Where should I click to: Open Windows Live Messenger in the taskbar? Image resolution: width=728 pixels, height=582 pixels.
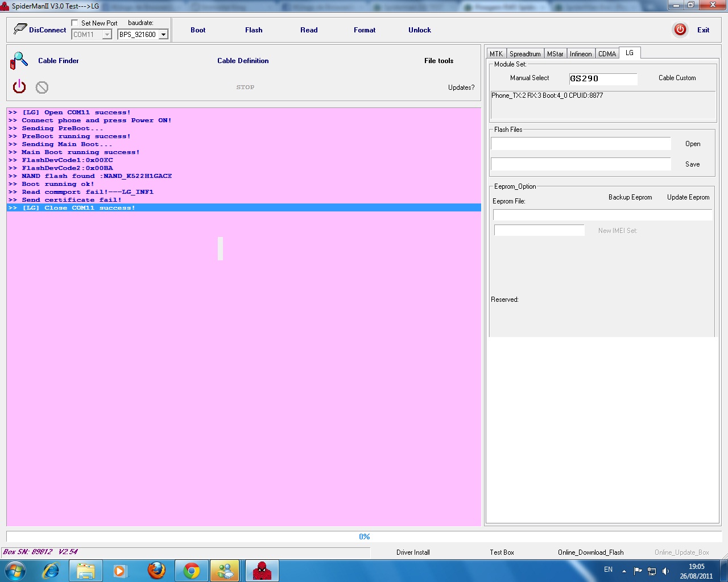[226, 571]
